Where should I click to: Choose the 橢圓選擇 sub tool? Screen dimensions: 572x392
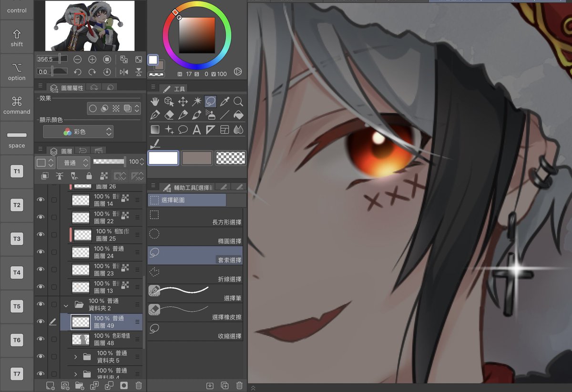point(195,237)
